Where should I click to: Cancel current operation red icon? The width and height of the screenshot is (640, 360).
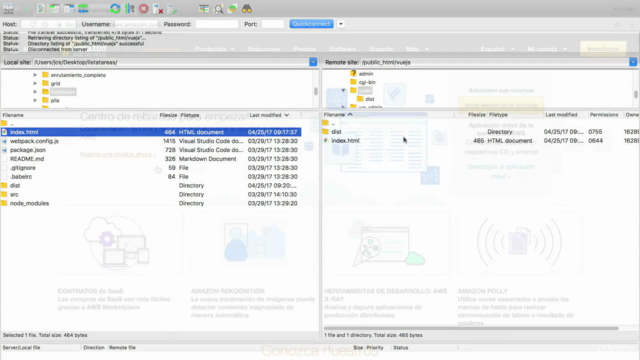143,9
